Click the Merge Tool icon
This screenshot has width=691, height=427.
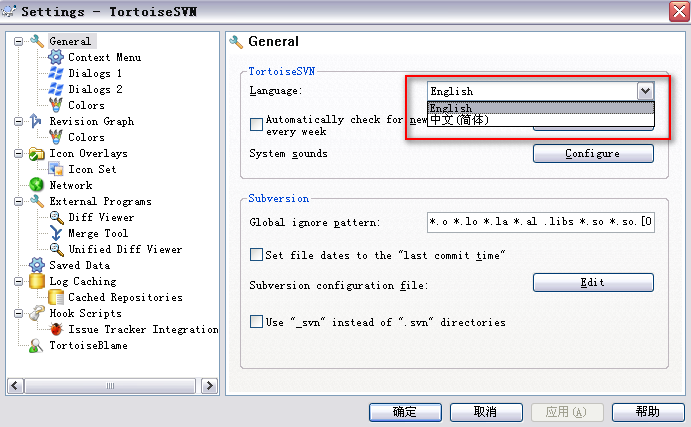[x=56, y=233]
